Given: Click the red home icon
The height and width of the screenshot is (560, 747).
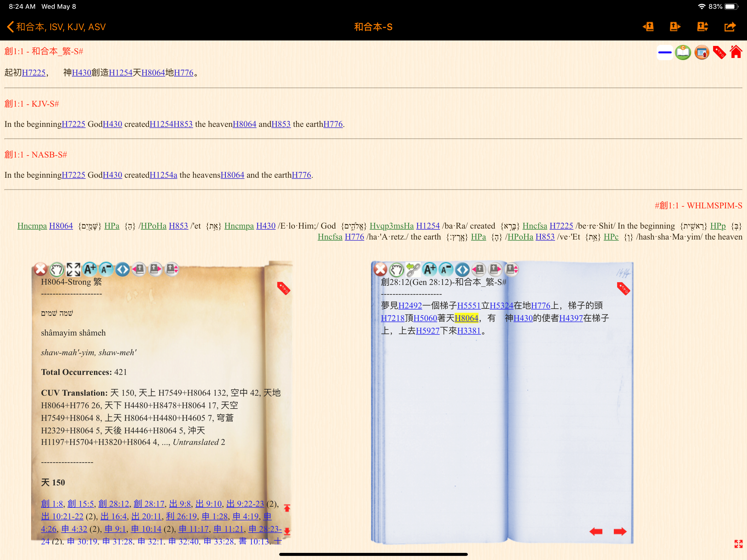Looking at the screenshot, I should (736, 52).
